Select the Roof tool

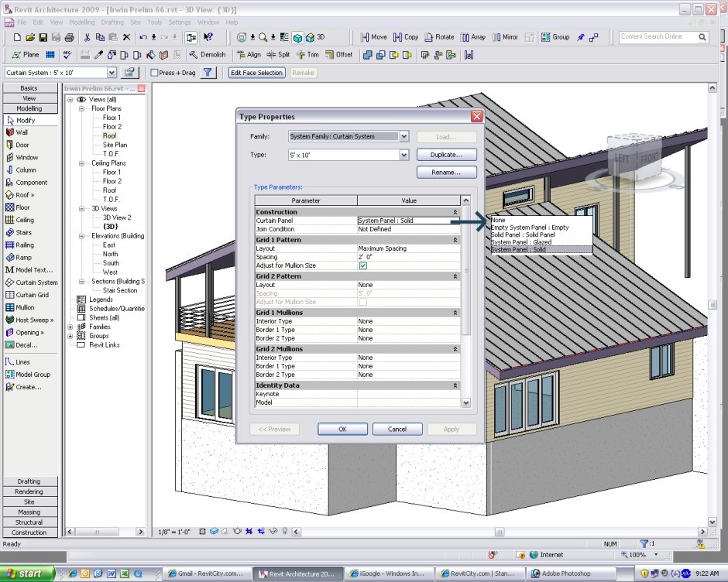point(19,195)
